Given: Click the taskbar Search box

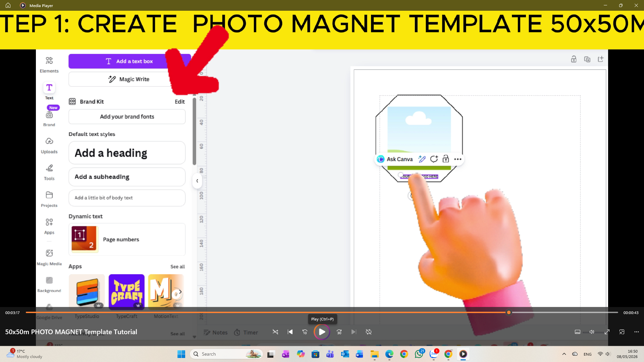Looking at the screenshot, I should pyautogui.click(x=226, y=354).
